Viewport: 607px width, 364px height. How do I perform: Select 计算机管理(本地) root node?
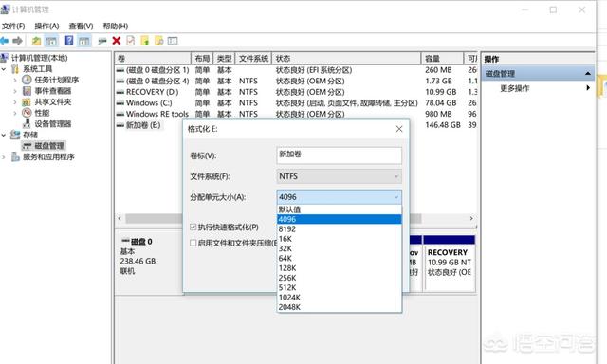click(x=40, y=58)
